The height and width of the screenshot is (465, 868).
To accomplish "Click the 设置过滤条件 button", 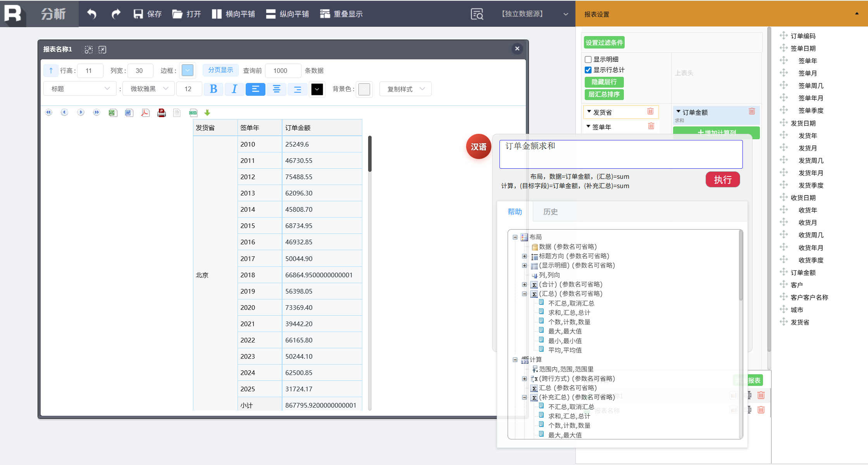I will point(604,43).
